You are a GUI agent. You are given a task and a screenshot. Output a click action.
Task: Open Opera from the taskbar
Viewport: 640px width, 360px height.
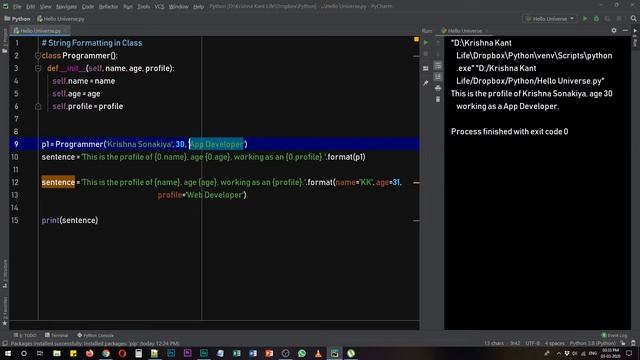pyautogui.click(x=122, y=353)
